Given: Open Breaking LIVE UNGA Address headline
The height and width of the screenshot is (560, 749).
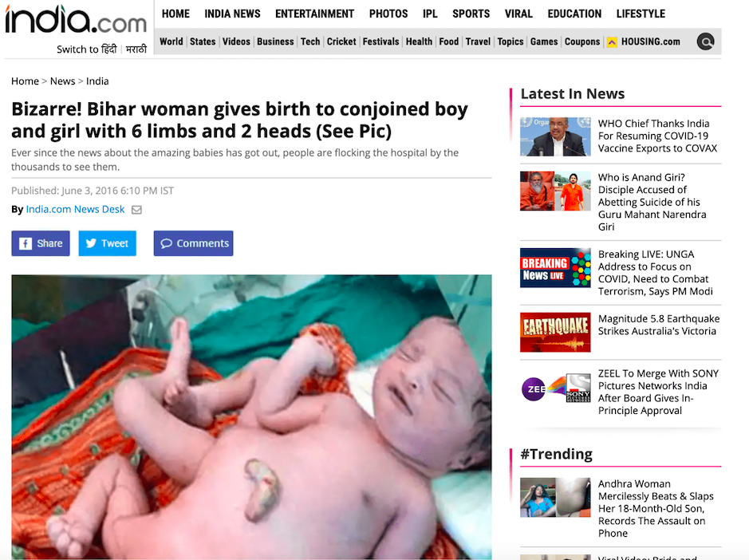Looking at the screenshot, I should (x=656, y=273).
